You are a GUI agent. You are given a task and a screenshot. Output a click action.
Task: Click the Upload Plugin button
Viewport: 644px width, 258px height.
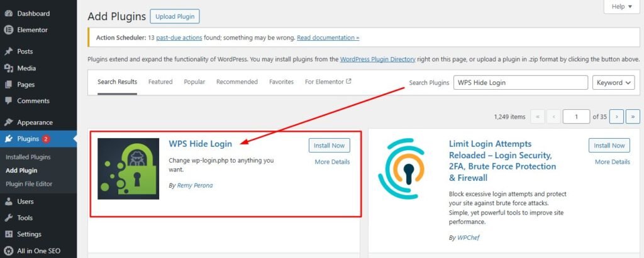[x=175, y=16]
